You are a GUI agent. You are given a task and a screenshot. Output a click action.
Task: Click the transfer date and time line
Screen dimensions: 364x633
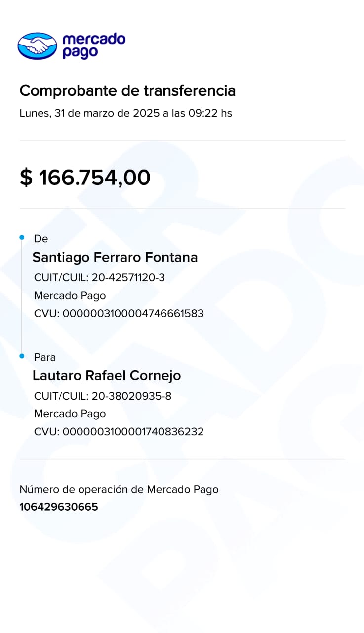click(125, 113)
